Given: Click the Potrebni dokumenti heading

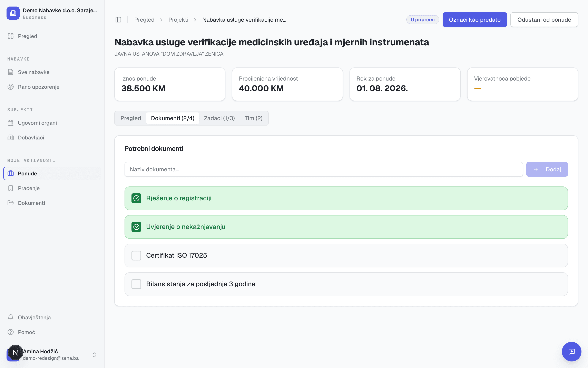Looking at the screenshot, I should point(154,149).
